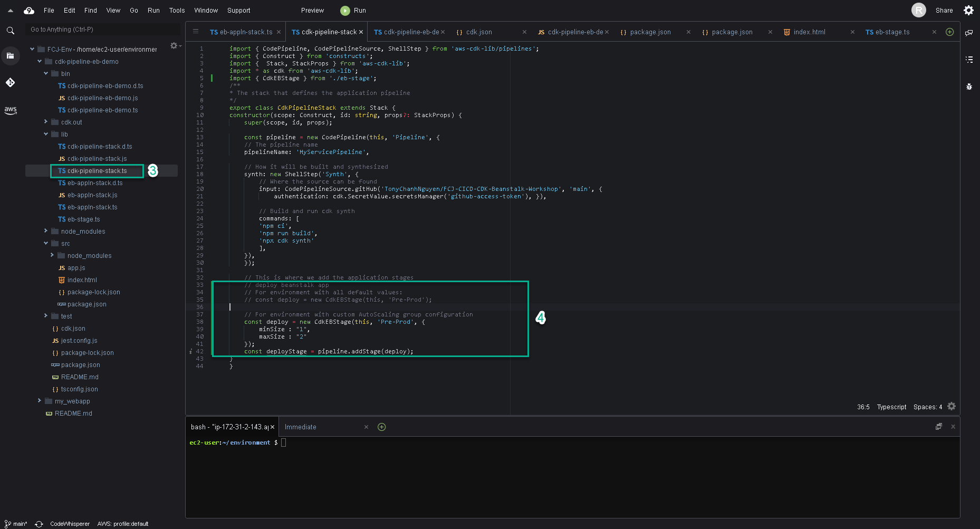Click the Go to Anything search field
The width and height of the screenshot is (980, 529).
(103, 30)
